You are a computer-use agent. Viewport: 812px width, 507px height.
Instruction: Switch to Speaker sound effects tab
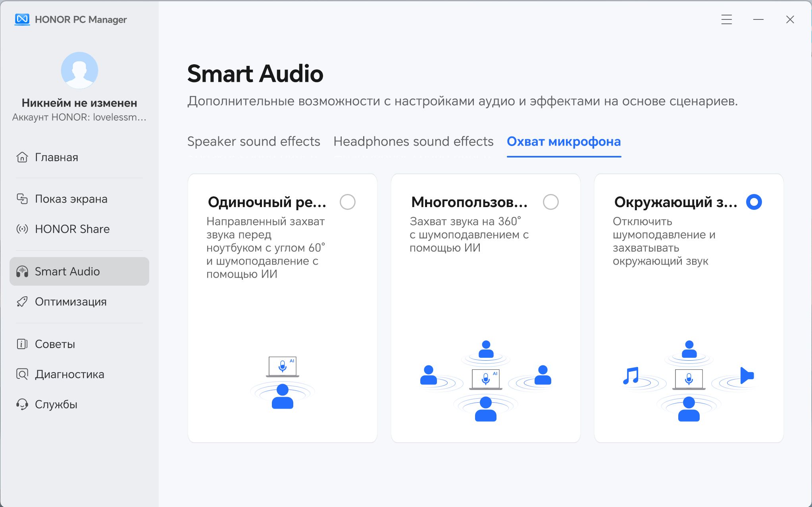[x=254, y=142]
